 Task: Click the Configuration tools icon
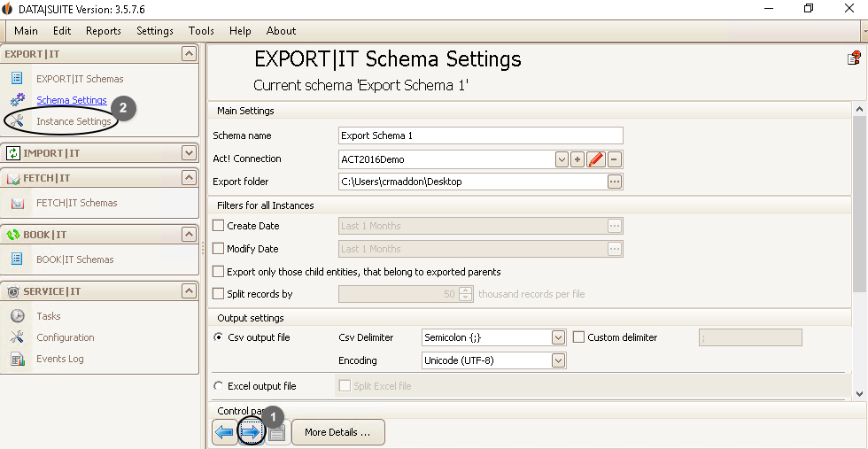pos(17,337)
